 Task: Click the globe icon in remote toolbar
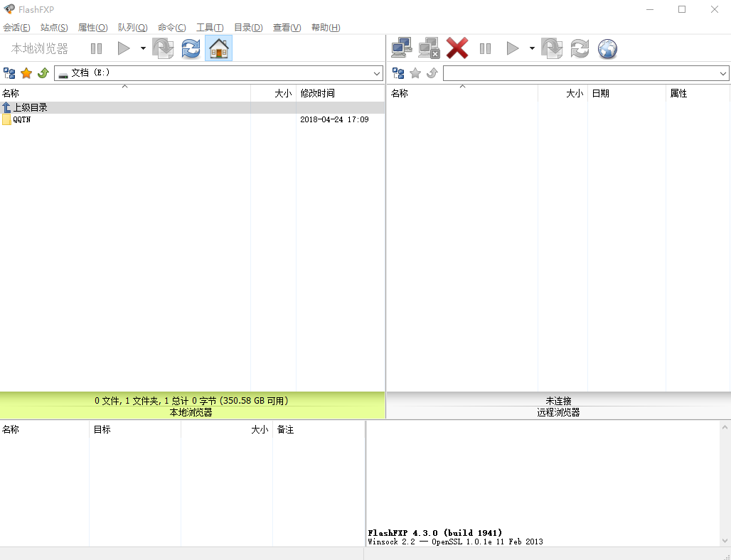point(607,48)
